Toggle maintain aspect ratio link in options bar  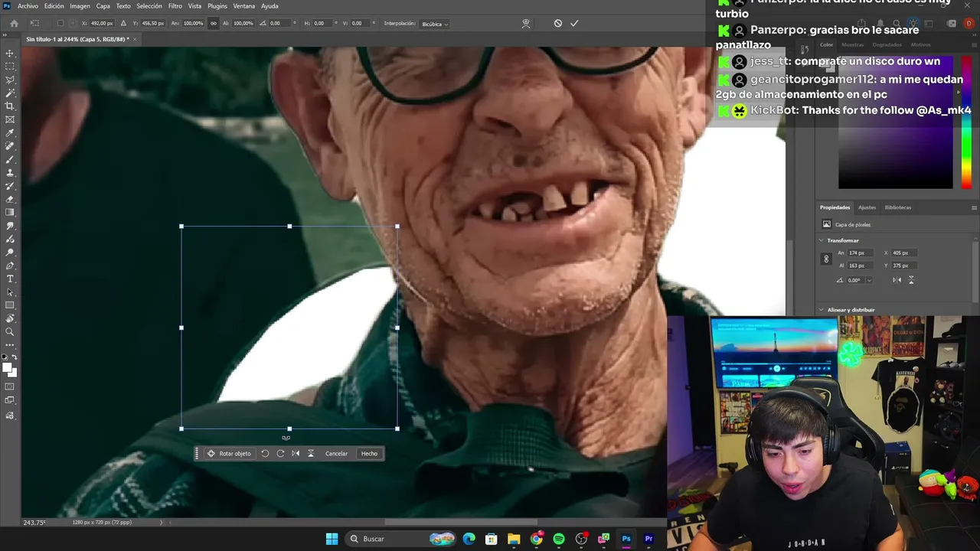[213, 24]
